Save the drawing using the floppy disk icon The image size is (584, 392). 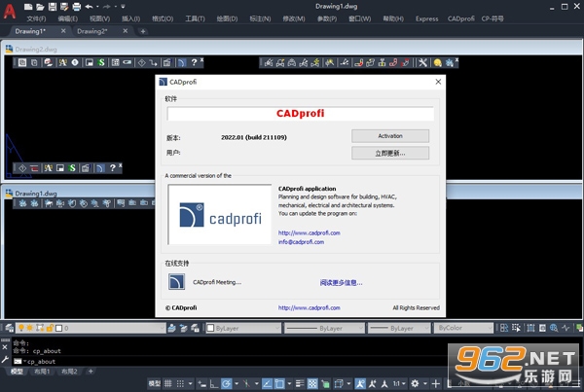(x=53, y=7)
